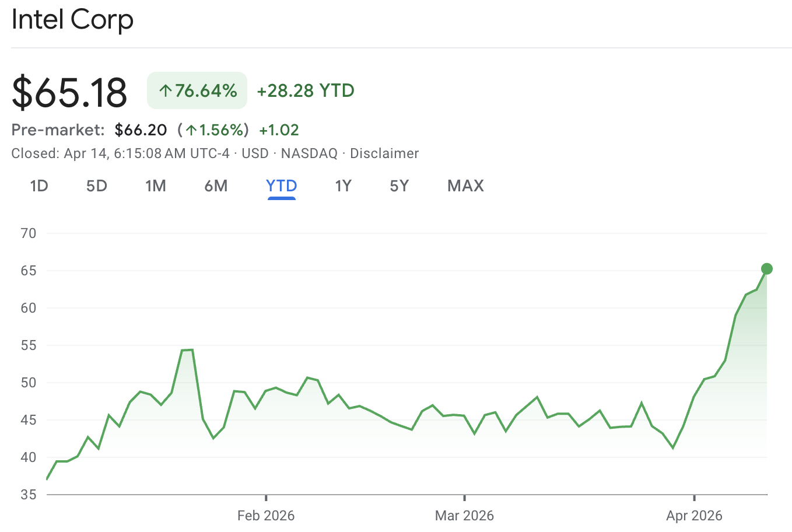Click the active YTD tab
The image size is (792, 532).
(x=282, y=186)
